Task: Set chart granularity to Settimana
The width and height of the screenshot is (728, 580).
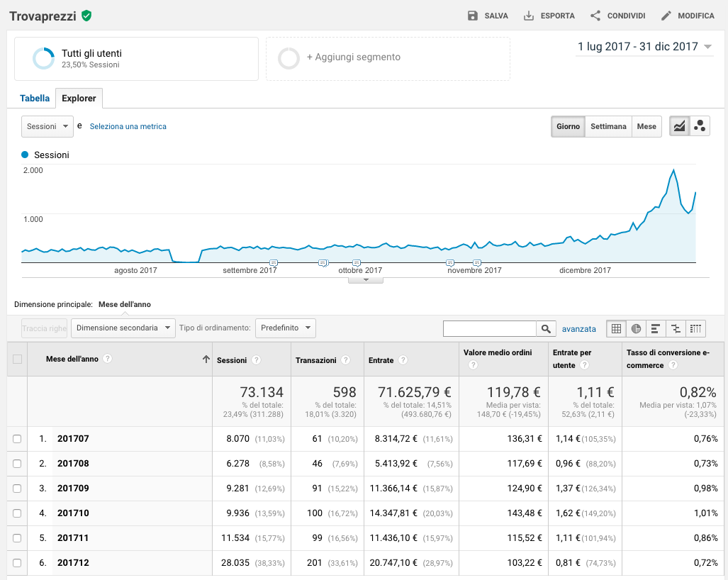Action: pos(608,126)
